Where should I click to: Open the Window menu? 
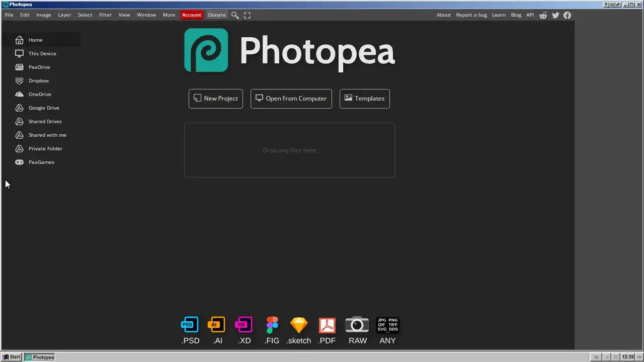tap(146, 15)
